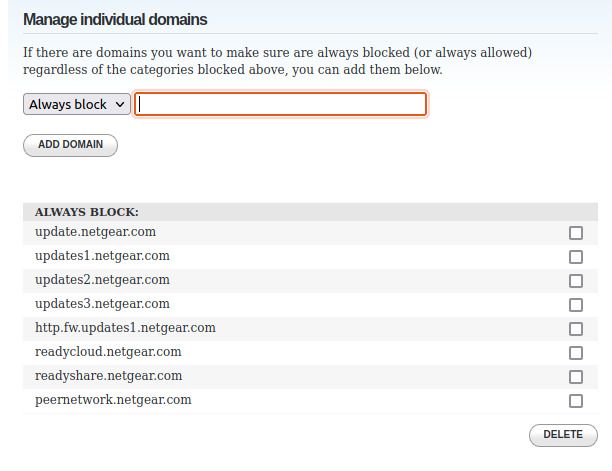The width and height of the screenshot is (612, 471).
Task: Click the updates1.netgear.com domain text
Action: pyautogui.click(x=102, y=256)
